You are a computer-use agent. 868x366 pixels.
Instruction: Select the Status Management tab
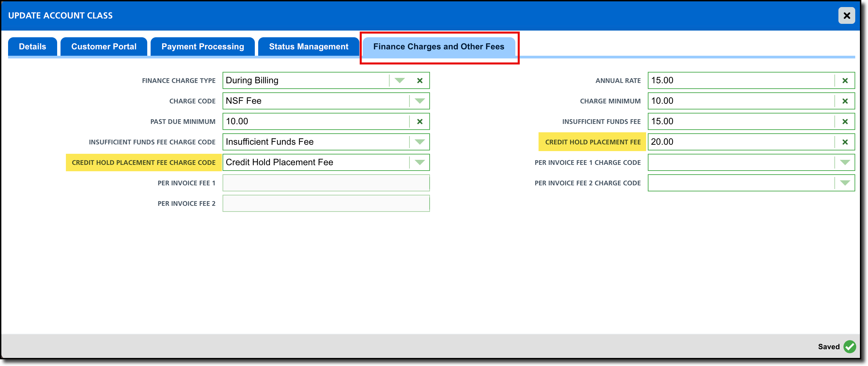308,46
